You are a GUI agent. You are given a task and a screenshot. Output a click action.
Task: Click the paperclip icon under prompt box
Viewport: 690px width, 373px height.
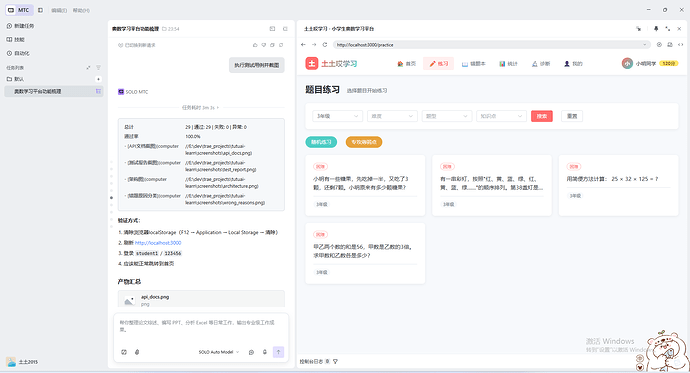coord(137,352)
